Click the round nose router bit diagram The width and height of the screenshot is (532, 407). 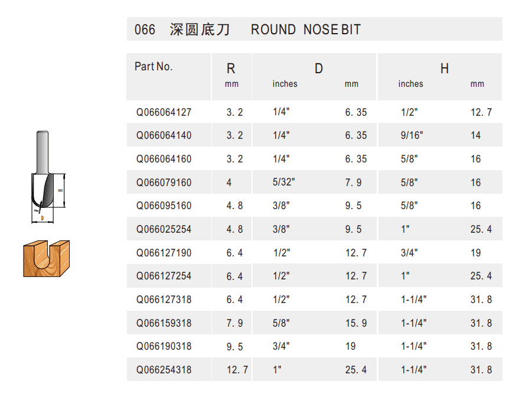(45, 177)
